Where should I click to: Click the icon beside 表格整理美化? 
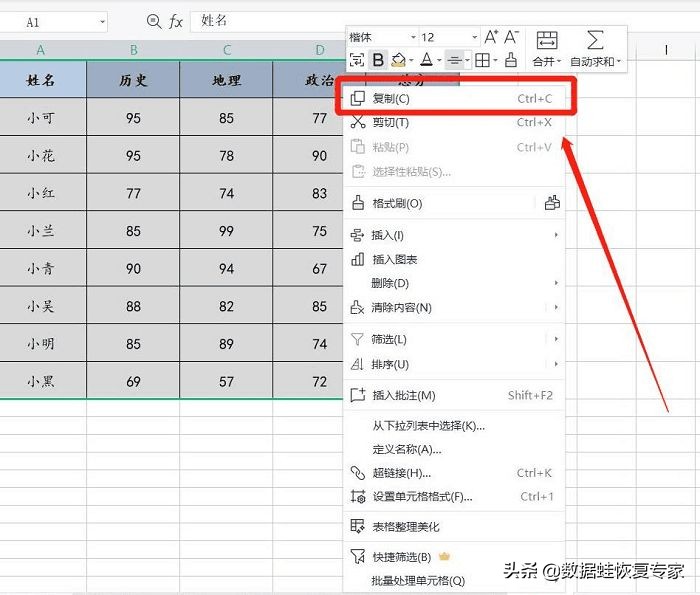point(357,526)
